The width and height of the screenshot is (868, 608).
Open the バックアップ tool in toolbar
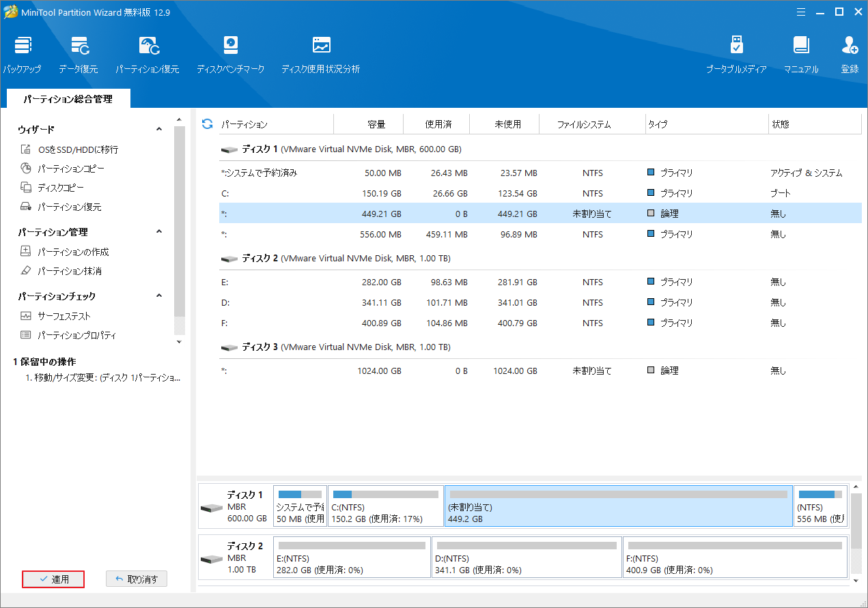[x=23, y=55]
